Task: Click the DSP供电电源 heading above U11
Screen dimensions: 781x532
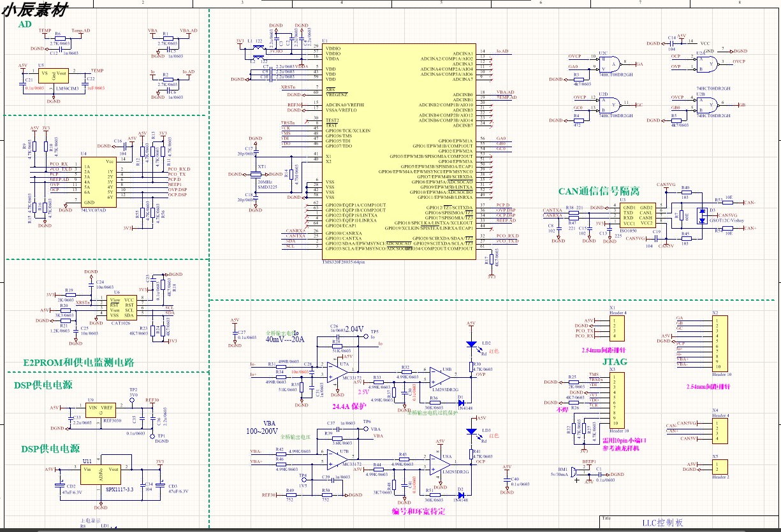Action: pyautogui.click(x=50, y=449)
